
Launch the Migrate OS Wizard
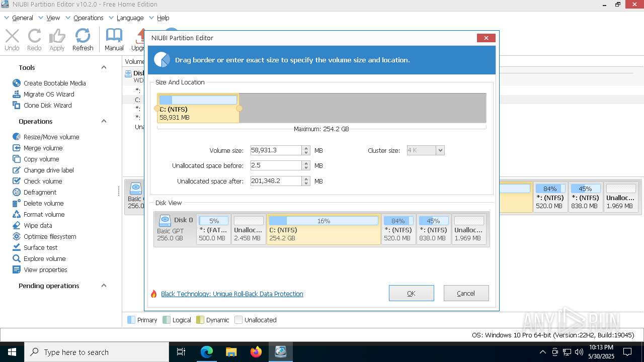click(43, 94)
